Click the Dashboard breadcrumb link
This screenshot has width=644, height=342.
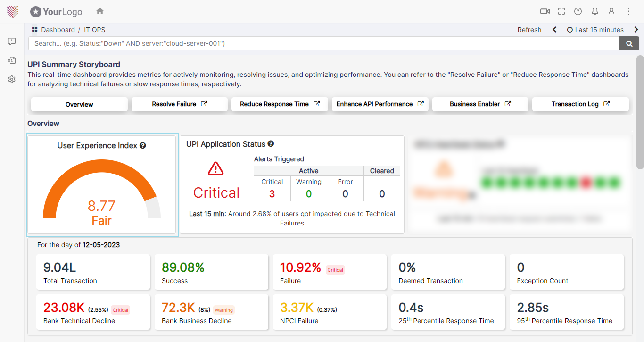pos(58,30)
